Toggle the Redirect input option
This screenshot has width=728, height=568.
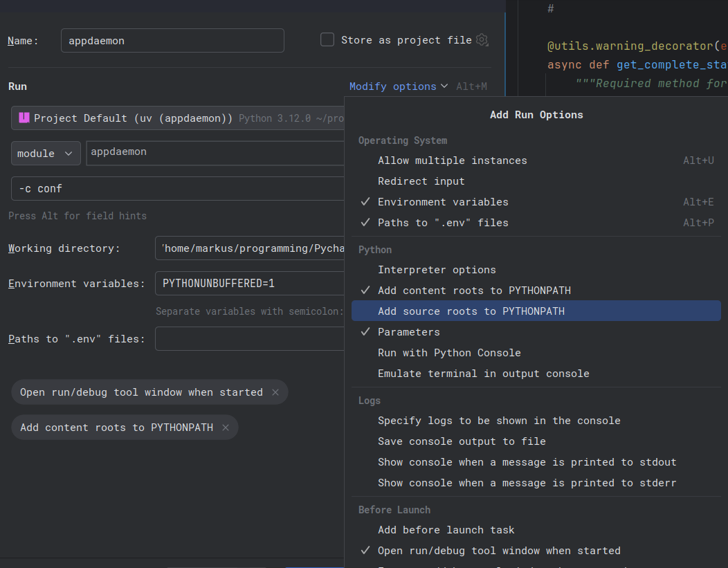point(536,181)
